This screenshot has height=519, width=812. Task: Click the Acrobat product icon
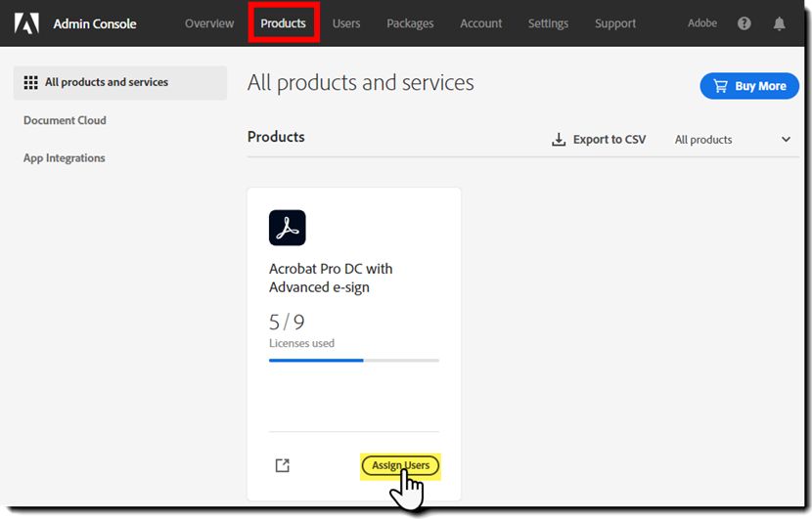[x=287, y=228]
